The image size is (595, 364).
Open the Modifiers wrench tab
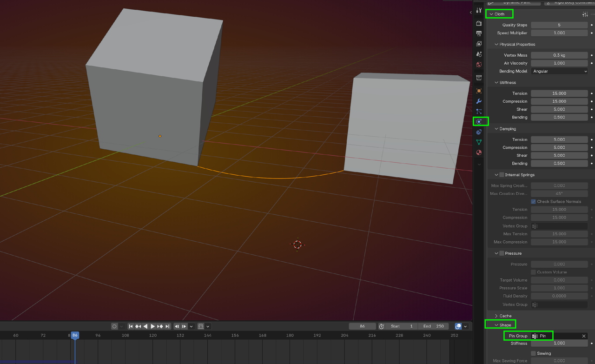click(x=479, y=101)
